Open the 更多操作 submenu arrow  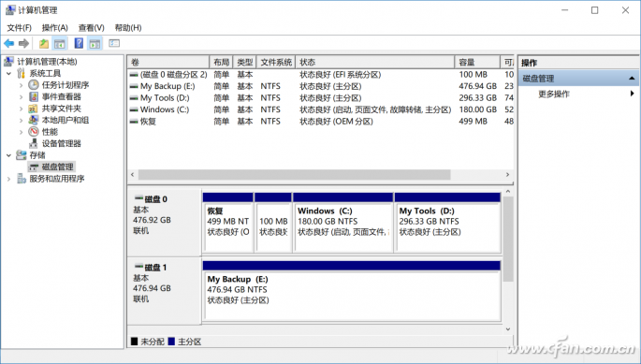pyautogui.click(x=632, y=94)
